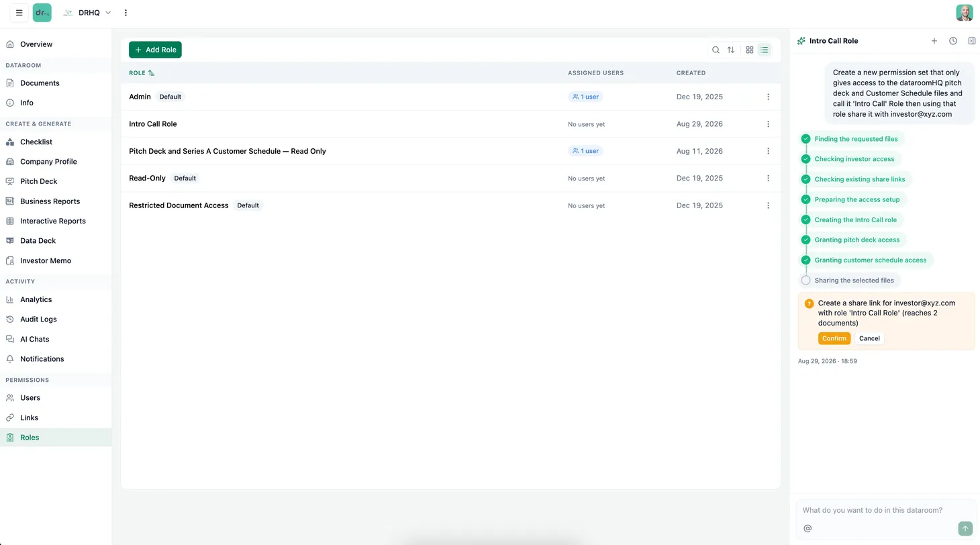Open the Restricted Document Access role
The image size is (980, 545).
[450, 205]
